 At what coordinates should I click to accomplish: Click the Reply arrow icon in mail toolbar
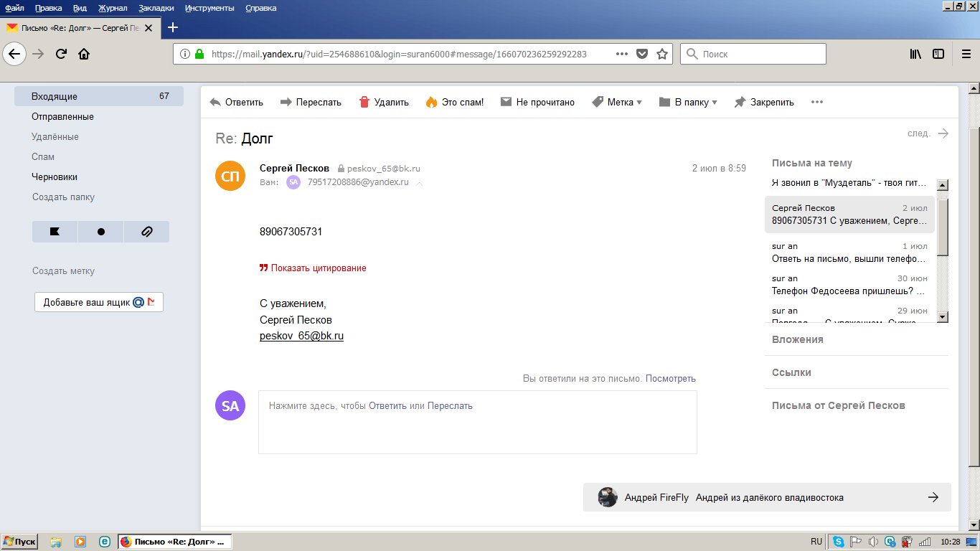coord(215,102)
